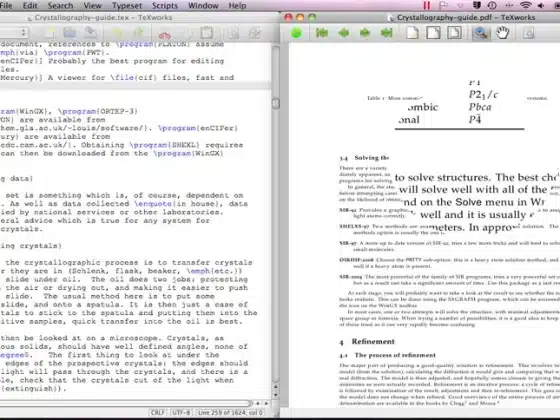Click 'P21/c' space group in PDF table
560x420 pixels.
click(x=483, y=95)
